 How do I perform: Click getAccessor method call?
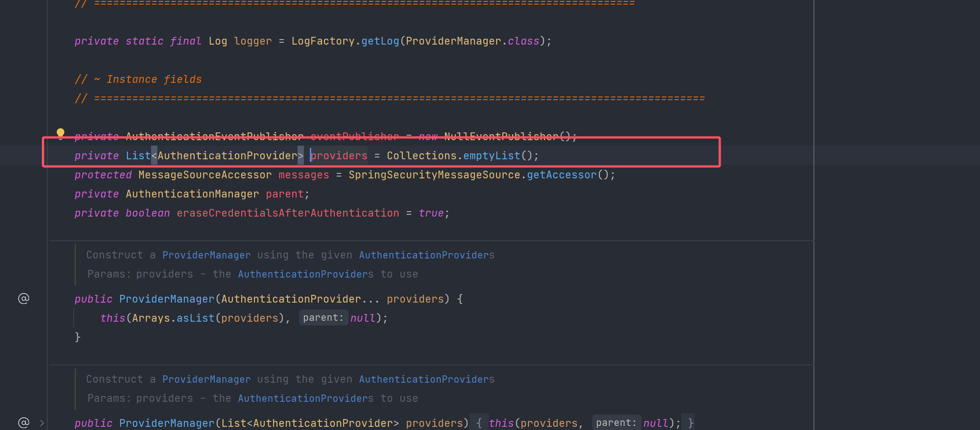562,175
